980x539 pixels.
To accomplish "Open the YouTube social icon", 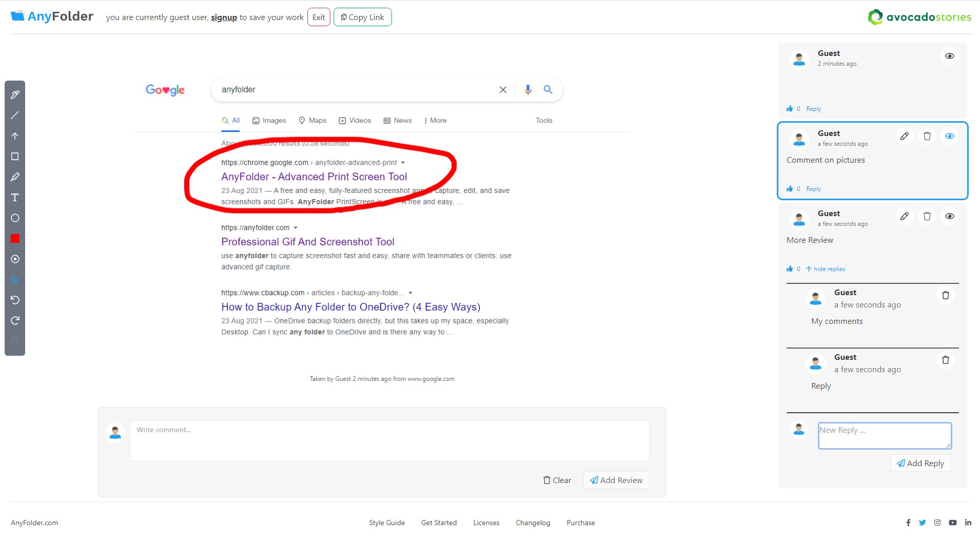I will click(x=953, y=523).
